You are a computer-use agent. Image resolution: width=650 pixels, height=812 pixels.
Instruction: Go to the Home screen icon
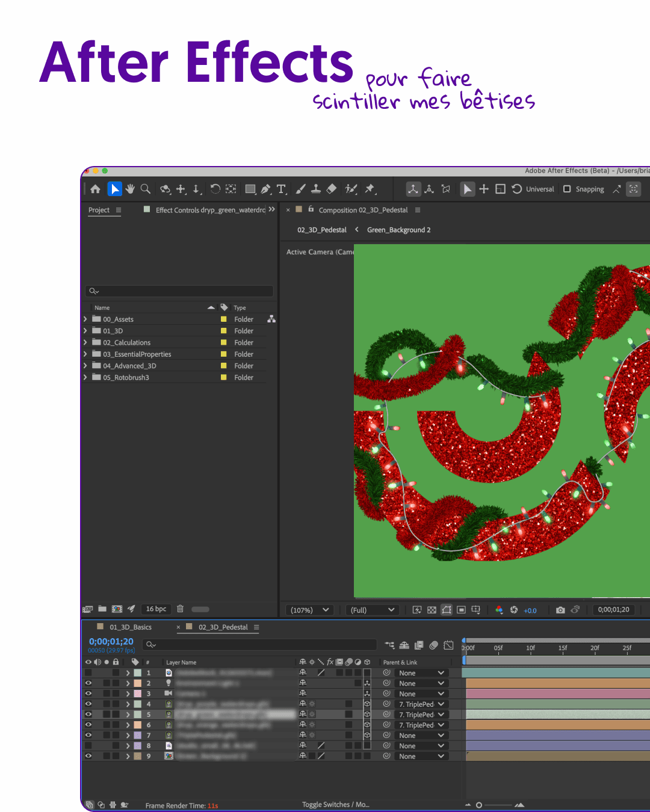tap(95, 189)
